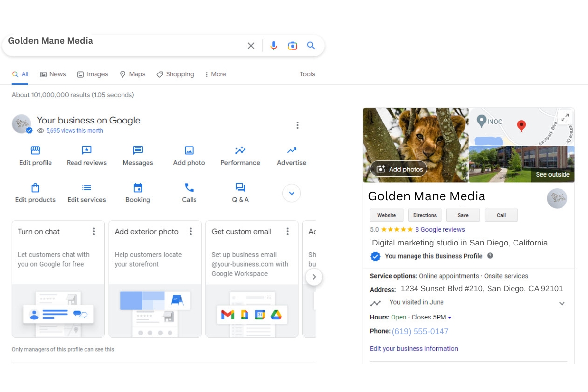
Task: Switch to the Maps tab
Action: tap(132, 74)
